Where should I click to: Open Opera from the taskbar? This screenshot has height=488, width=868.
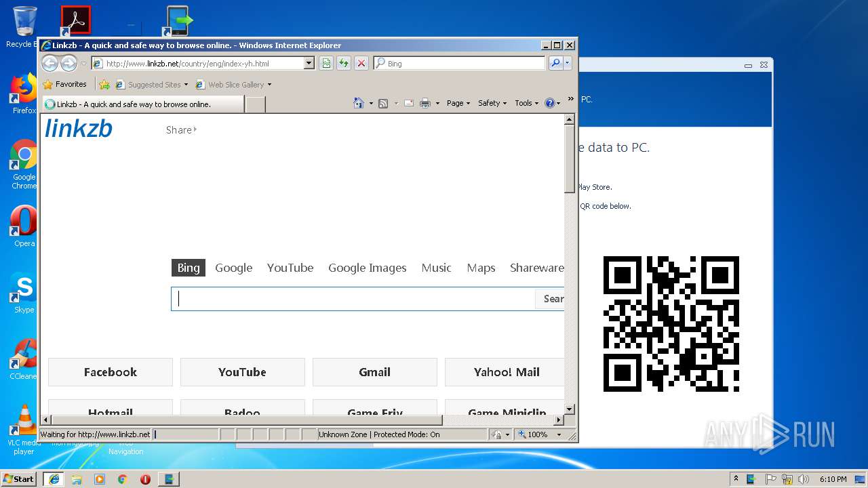(145, 479)
